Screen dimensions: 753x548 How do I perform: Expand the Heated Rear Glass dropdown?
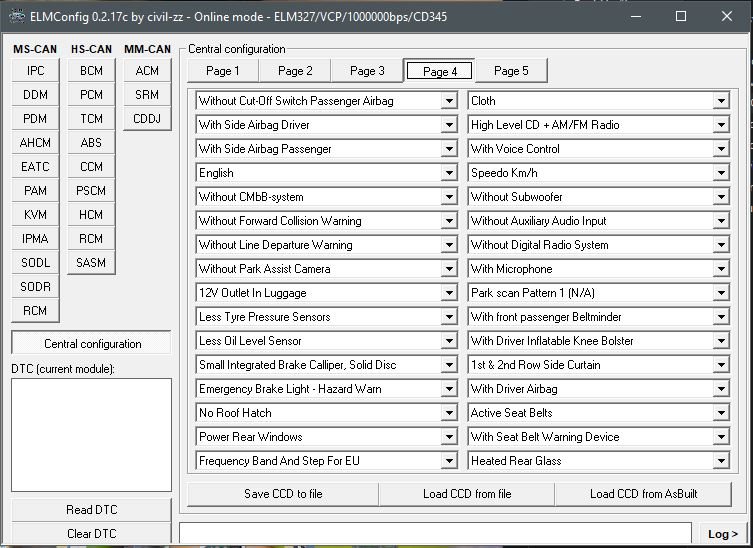tap(721, 461)
